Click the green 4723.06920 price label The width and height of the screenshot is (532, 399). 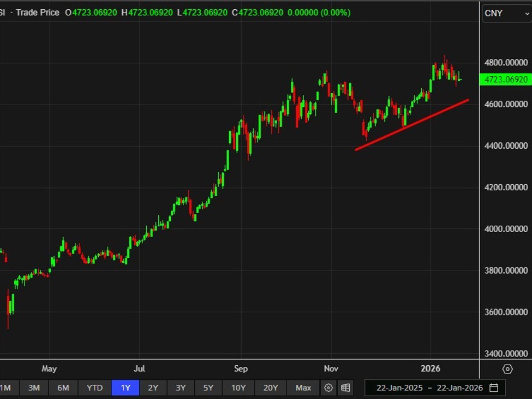[x=506, y=80]
